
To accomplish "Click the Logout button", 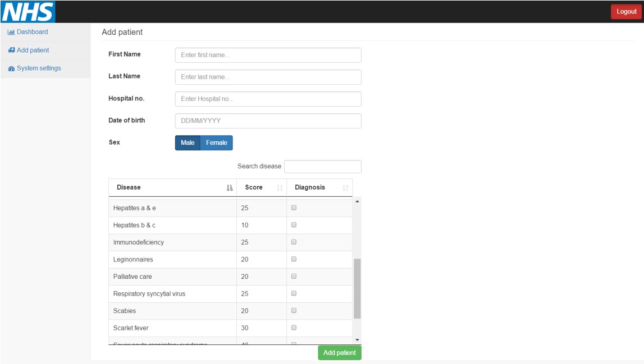I will coord(625,11).
